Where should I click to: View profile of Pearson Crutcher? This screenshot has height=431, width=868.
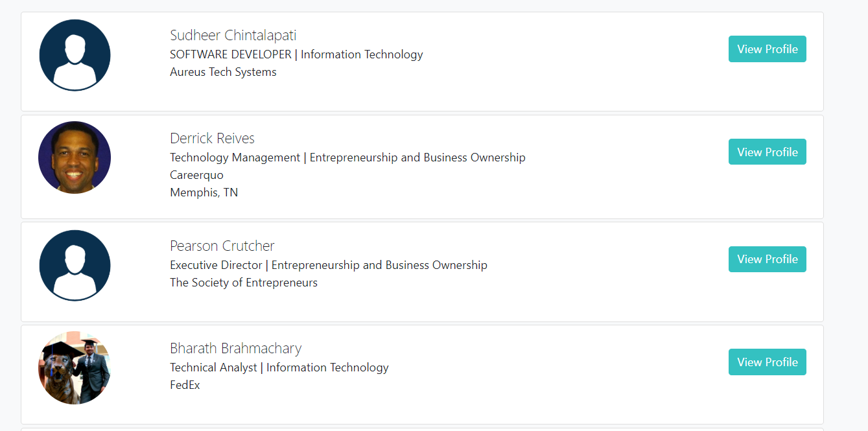pyautogui.click(x=768, y=259)
